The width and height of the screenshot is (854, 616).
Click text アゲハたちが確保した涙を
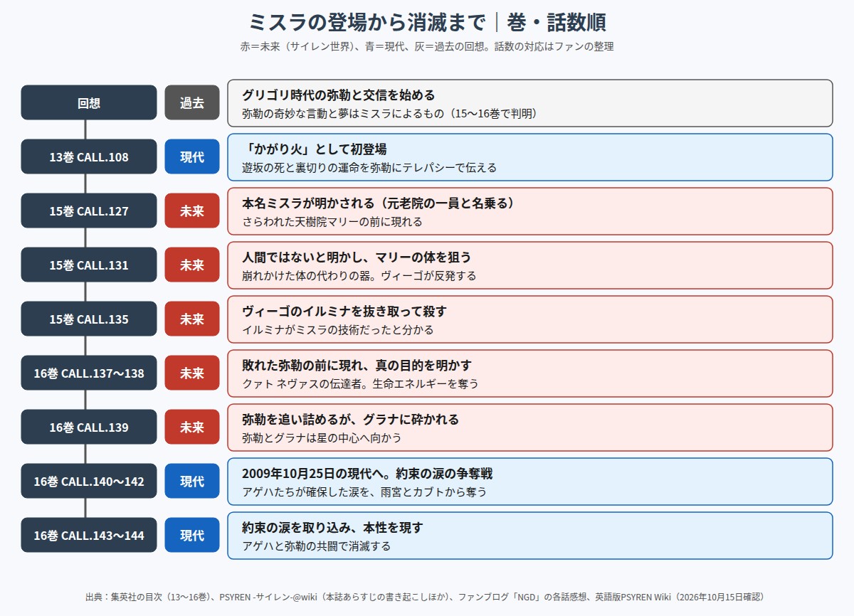pyautogui.click(x=311, y=492)
